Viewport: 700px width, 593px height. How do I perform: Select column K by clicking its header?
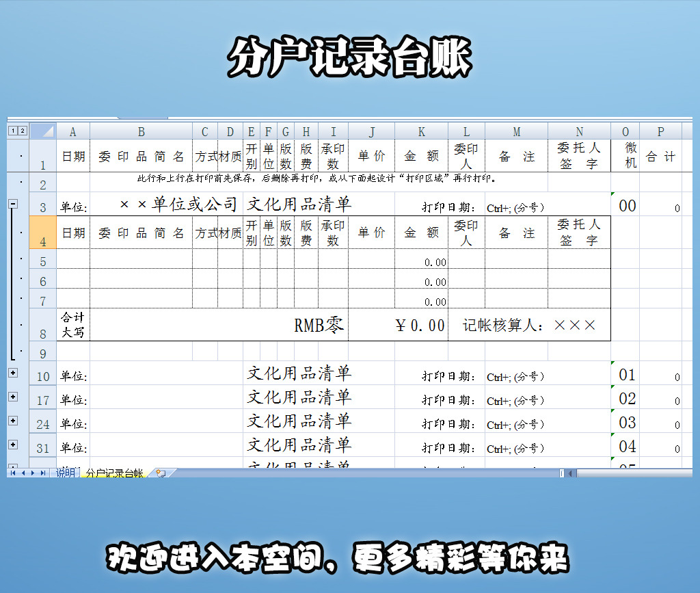[422, 131]
